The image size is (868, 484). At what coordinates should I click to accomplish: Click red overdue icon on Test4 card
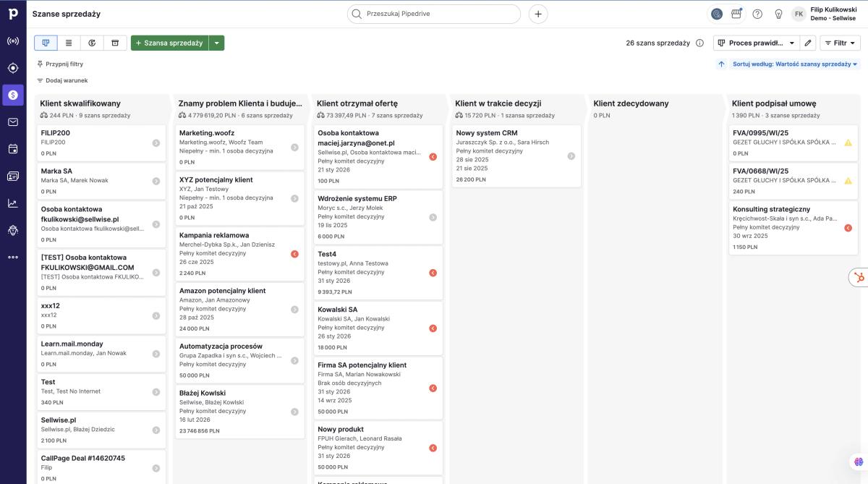[433, 273]
